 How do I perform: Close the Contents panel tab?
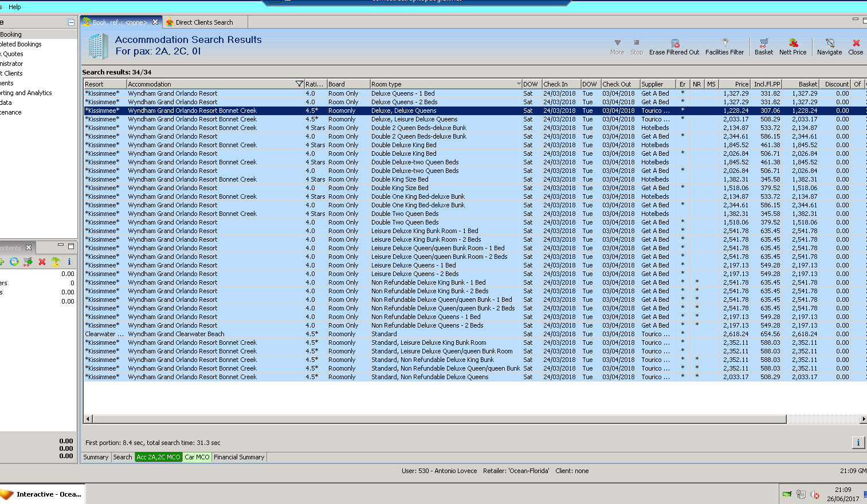pos(29,247)
